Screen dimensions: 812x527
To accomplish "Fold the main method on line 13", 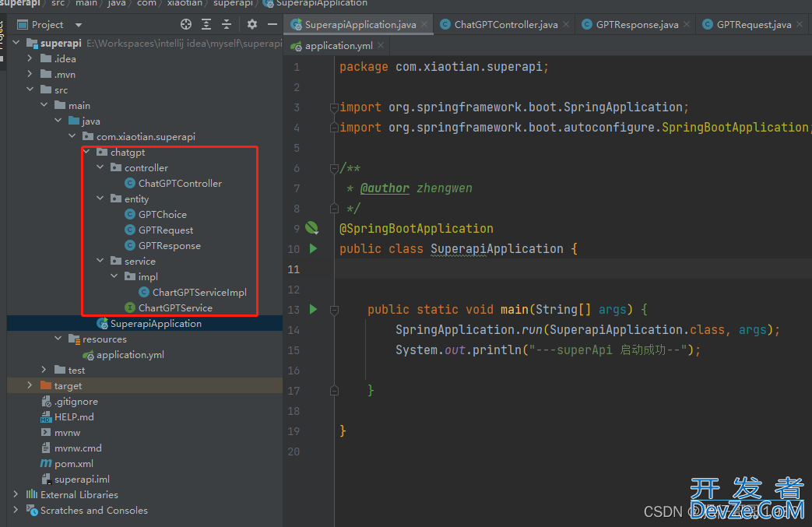I will tap(334, 310).
